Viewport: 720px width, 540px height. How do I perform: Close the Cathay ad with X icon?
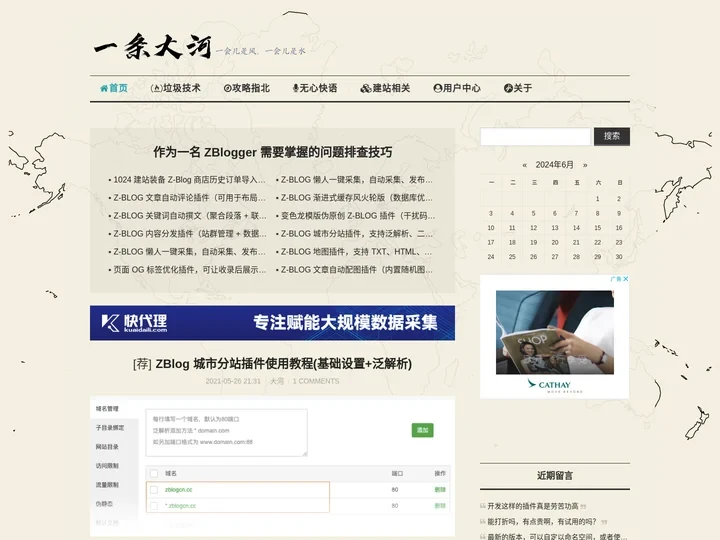625,279
